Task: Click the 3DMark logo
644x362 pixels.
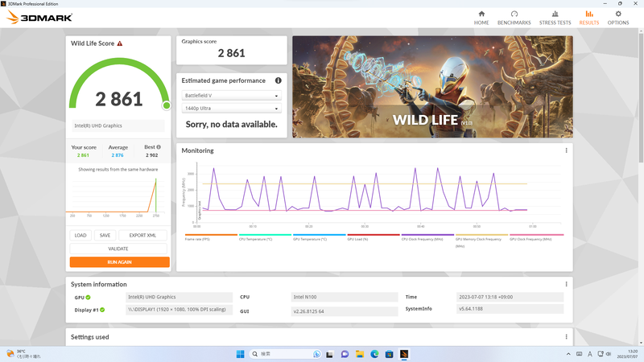Action: point(39,17)
